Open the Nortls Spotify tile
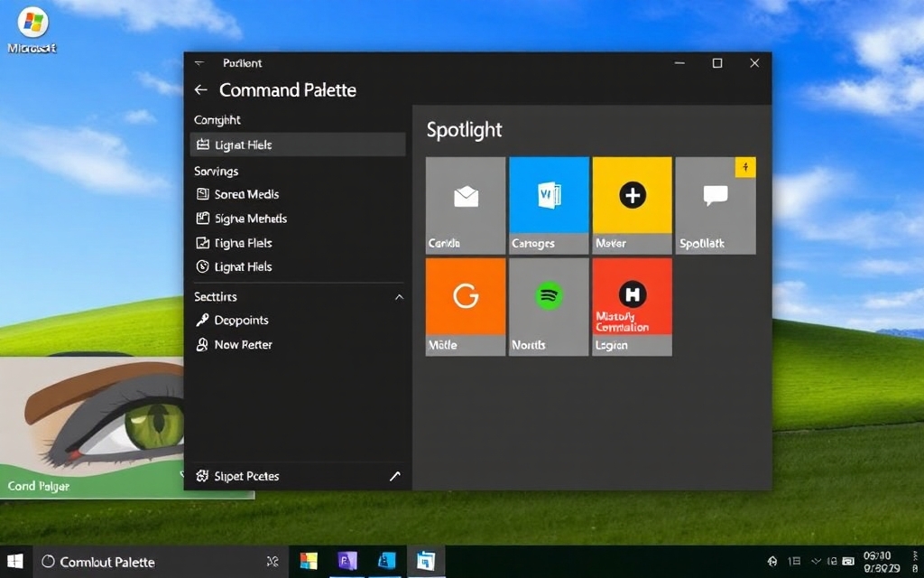 549,307
